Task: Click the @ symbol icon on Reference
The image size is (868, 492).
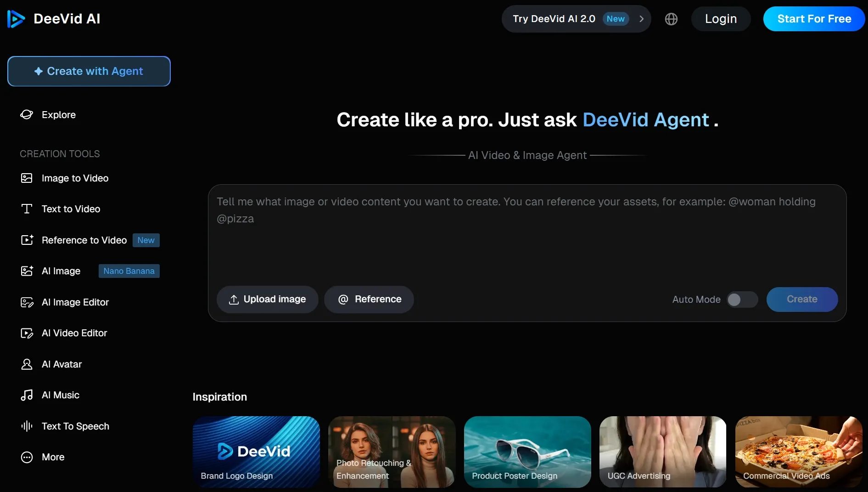Action: click(x=343, y=300)
